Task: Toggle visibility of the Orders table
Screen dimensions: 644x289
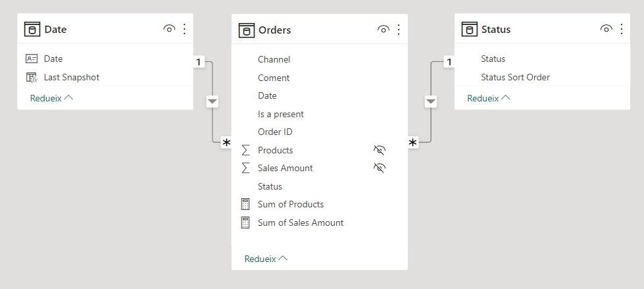Action: coord(384,30)
